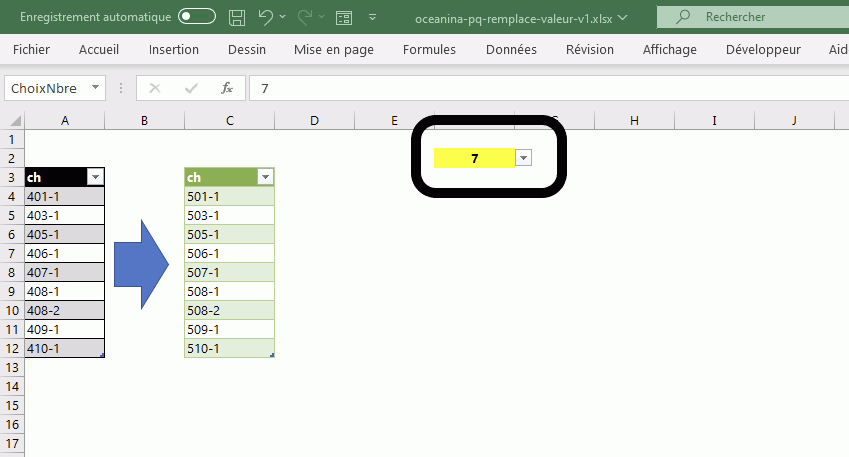
Task: Select the yellow cell containing 7
Action: 474,158
